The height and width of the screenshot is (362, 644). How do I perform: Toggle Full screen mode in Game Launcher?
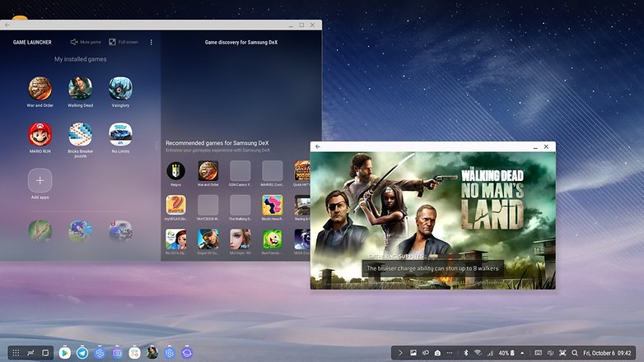click(124, 42)
